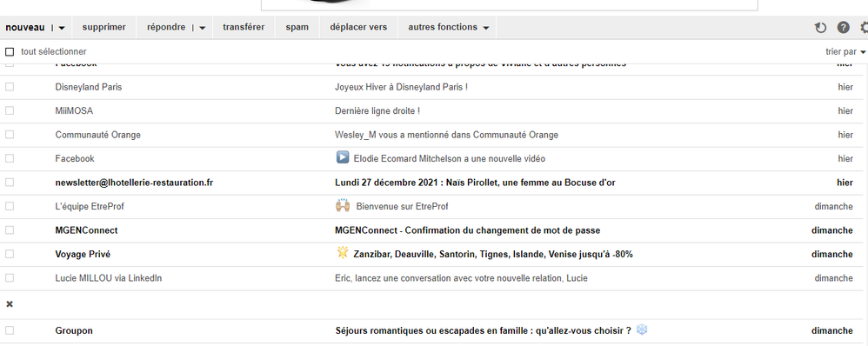Image resolution: width=868 pixels, height=346 pixels.
Task: Click sender name 'Voyage Privé'
Action: 83,254
